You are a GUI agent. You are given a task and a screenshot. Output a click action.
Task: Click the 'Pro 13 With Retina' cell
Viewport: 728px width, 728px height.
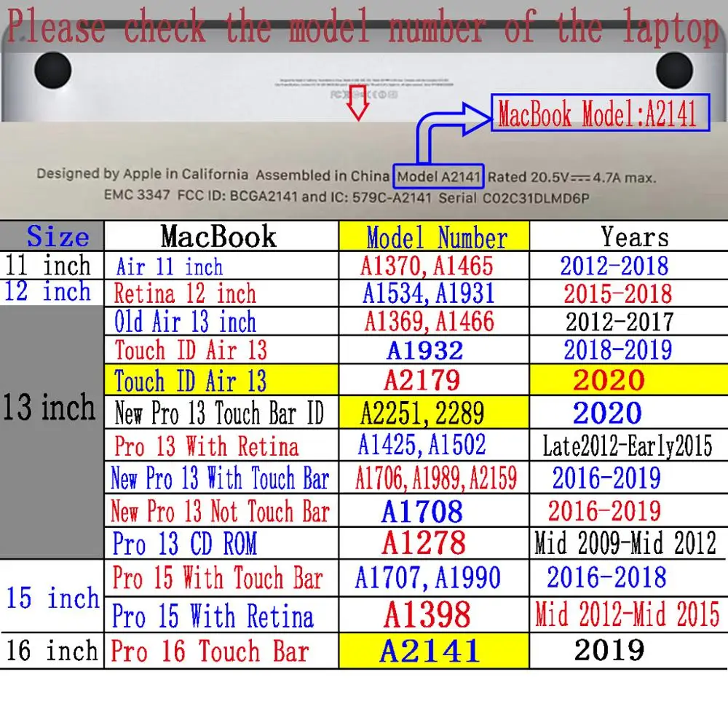pyautogui.click(x=221, y=445)
